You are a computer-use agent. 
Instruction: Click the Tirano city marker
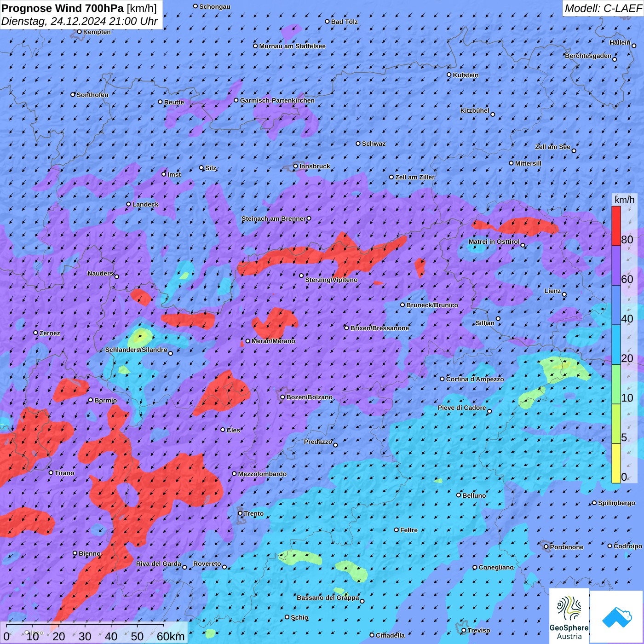coord(51,473)
